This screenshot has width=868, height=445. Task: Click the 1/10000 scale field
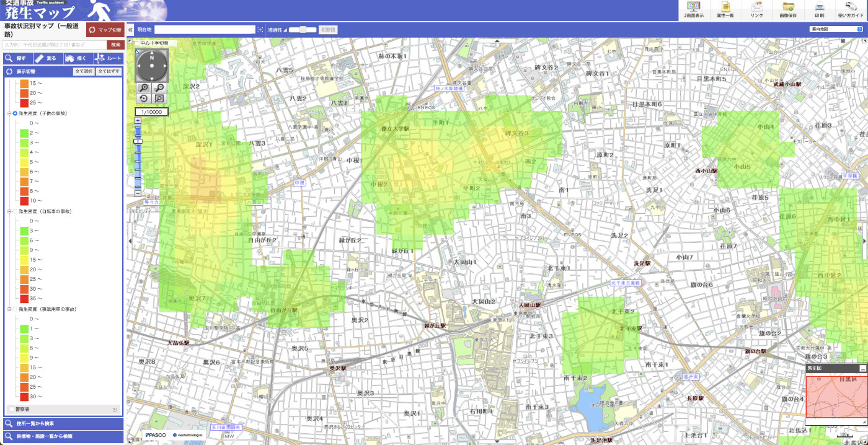[x=152, y=112]
